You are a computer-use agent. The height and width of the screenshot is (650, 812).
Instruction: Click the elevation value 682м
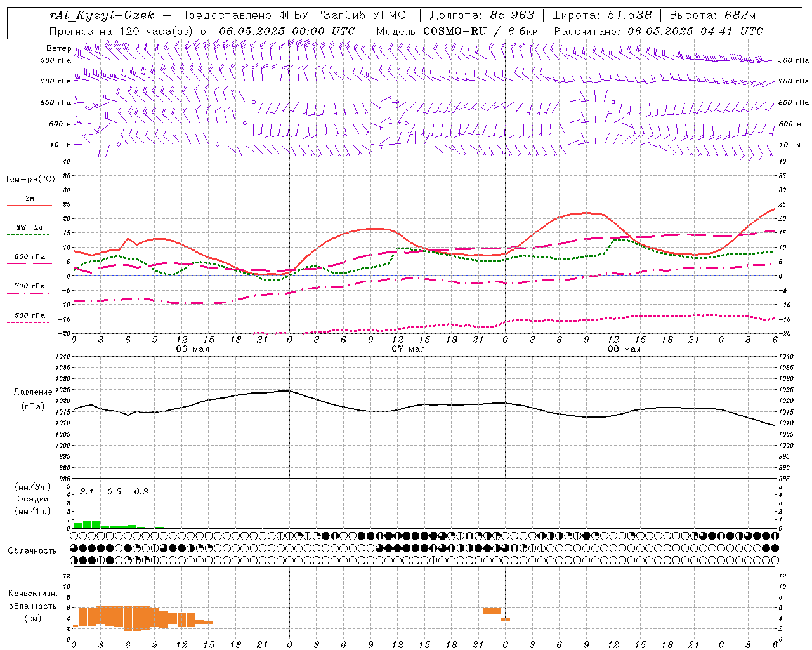739,15
